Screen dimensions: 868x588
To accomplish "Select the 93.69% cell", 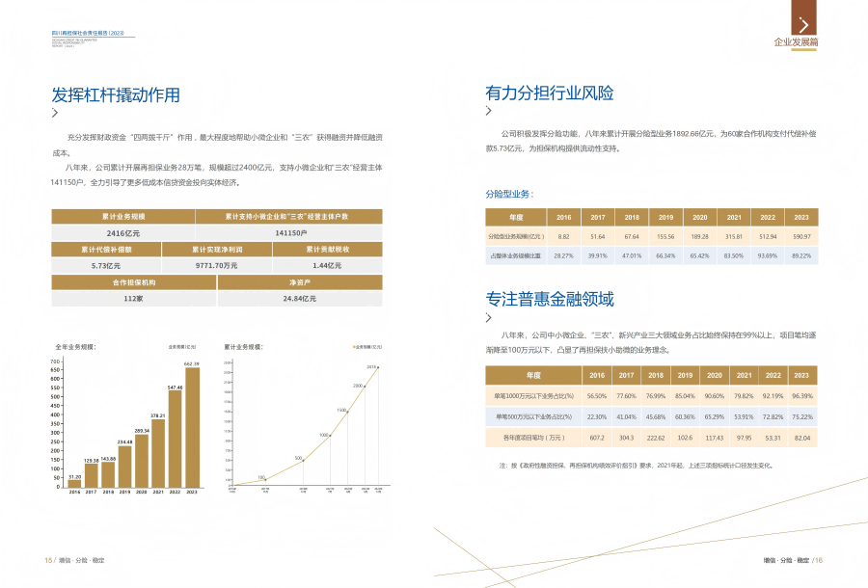I will click(x=768, y=255).
